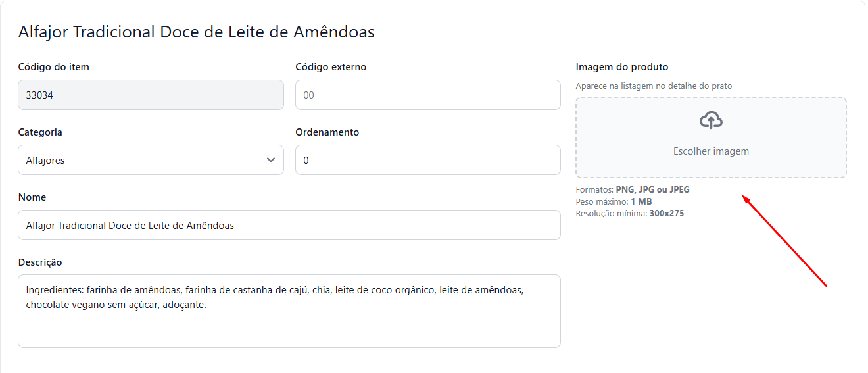Click the Imagem do produto label
The width and height of the screenshot is (868, 373).
pos(621,67)
